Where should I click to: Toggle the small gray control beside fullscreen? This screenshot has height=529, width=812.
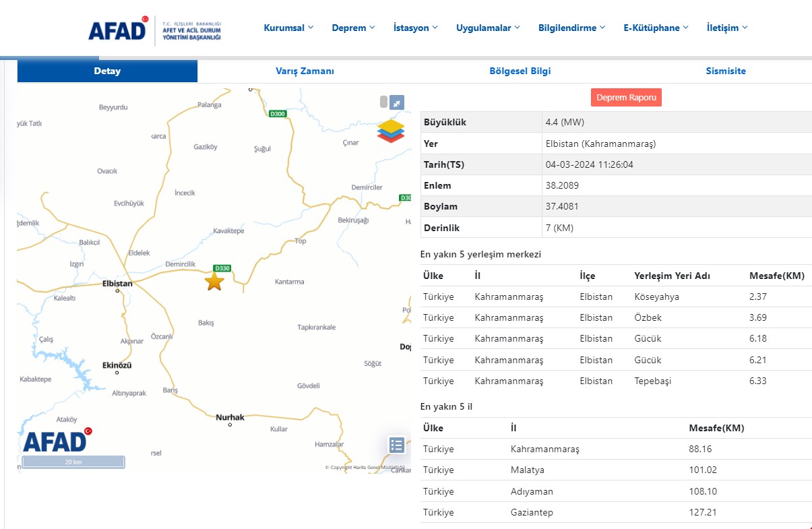click(x=383, y=102)
